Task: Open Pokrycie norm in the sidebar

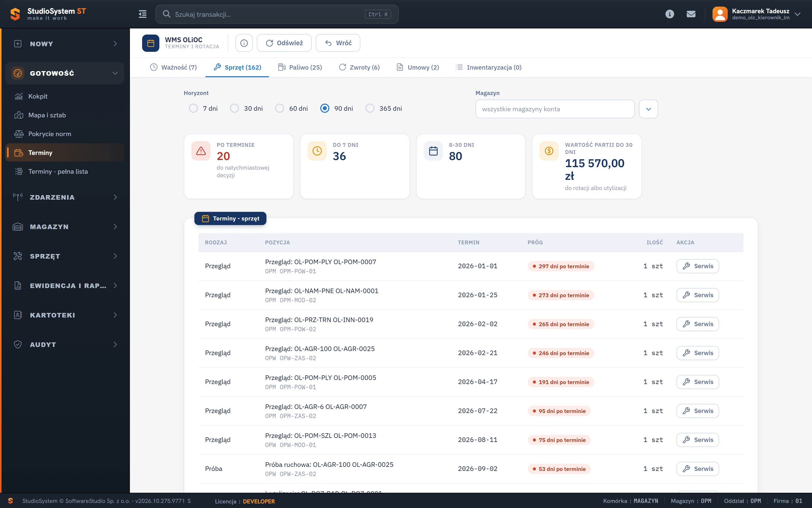Action: [x=65, y=134]
